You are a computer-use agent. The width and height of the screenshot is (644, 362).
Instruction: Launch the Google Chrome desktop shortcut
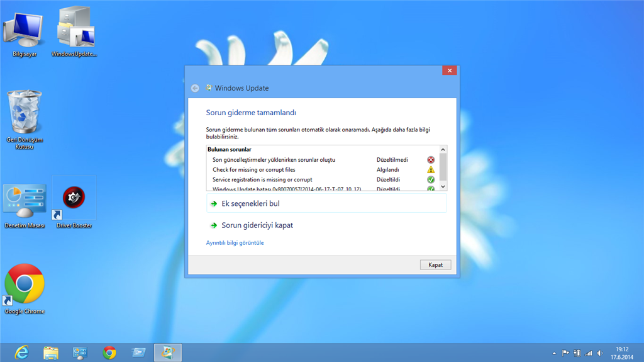pyautogui.click(x=25, y=289)
